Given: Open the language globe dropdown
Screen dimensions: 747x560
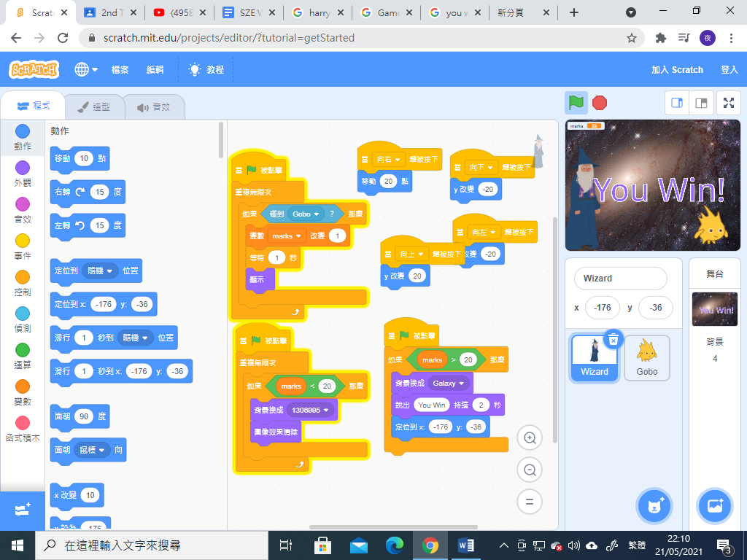Looking at the screenshot, I should click(86, 70).
